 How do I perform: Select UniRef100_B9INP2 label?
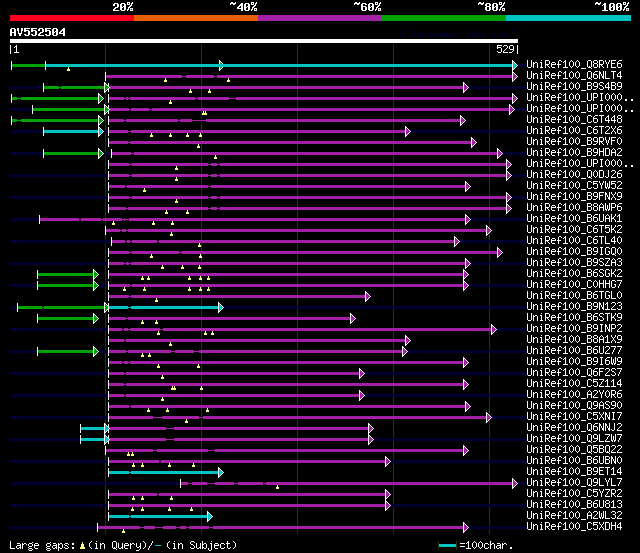point(574,329)
